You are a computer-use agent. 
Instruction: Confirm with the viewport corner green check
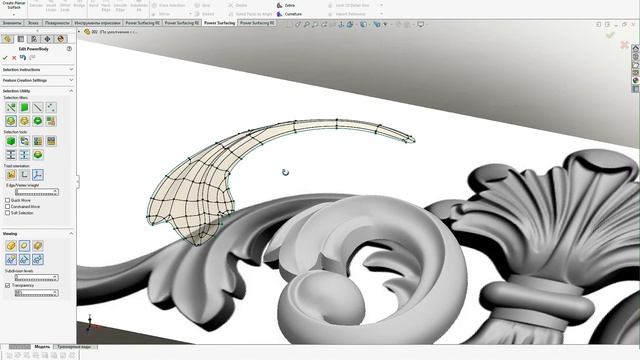610,35
